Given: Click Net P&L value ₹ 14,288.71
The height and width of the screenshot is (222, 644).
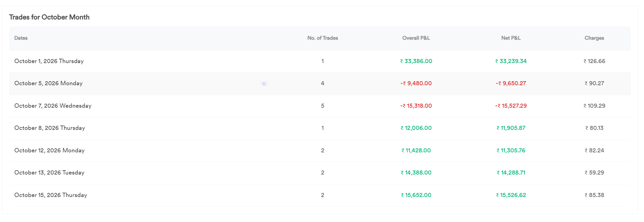Looking at the screenshot, I should [511, 173].
